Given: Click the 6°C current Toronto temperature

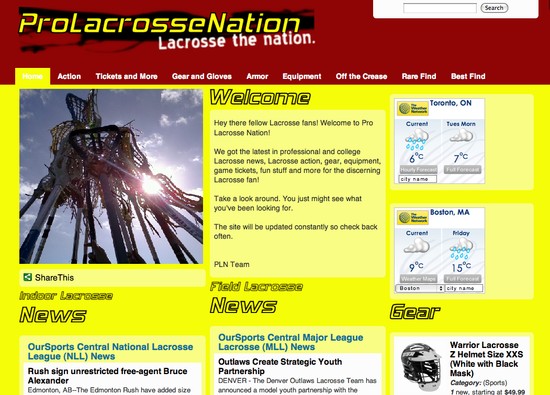Looking at the screenshot, I should tap(416, 158).
